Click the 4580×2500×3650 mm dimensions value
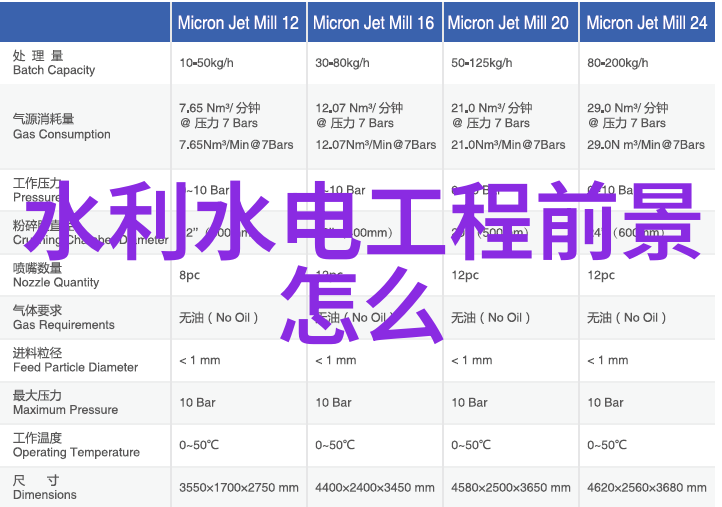The height and width of the screenshot is (507, 722). point(511,488)
